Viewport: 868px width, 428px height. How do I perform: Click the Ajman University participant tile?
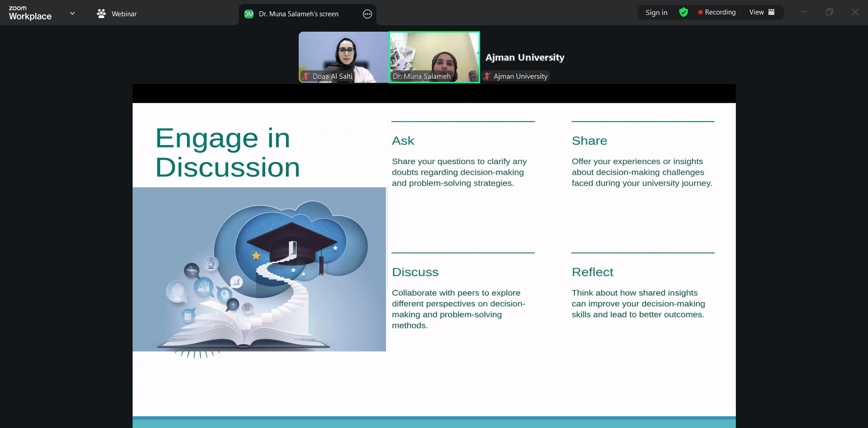click(x=525, y=58)
